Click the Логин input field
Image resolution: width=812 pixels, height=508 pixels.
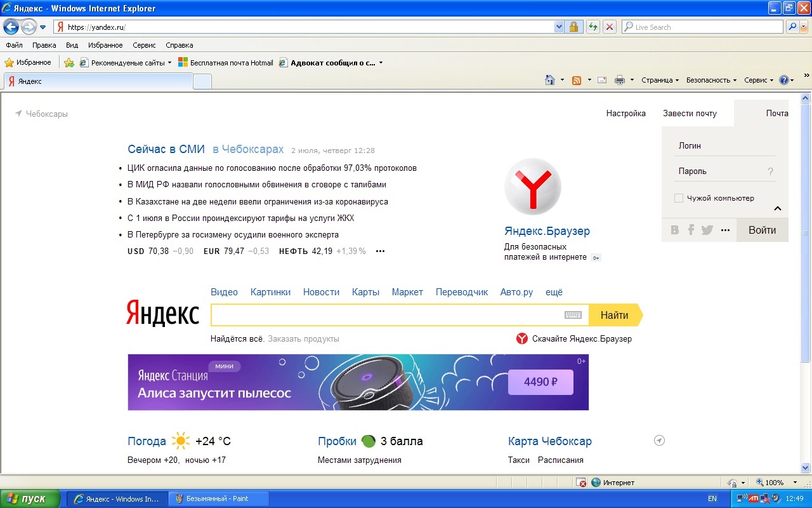coord(724,145)
